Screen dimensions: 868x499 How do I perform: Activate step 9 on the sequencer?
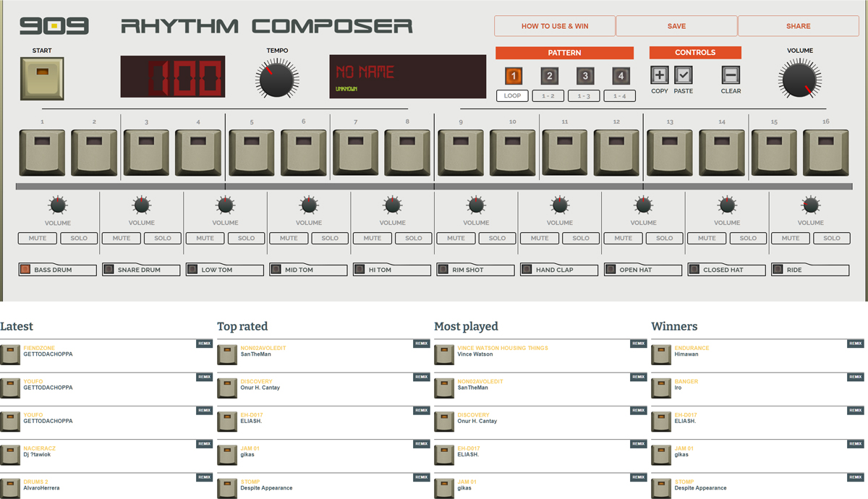coord(460,152)
